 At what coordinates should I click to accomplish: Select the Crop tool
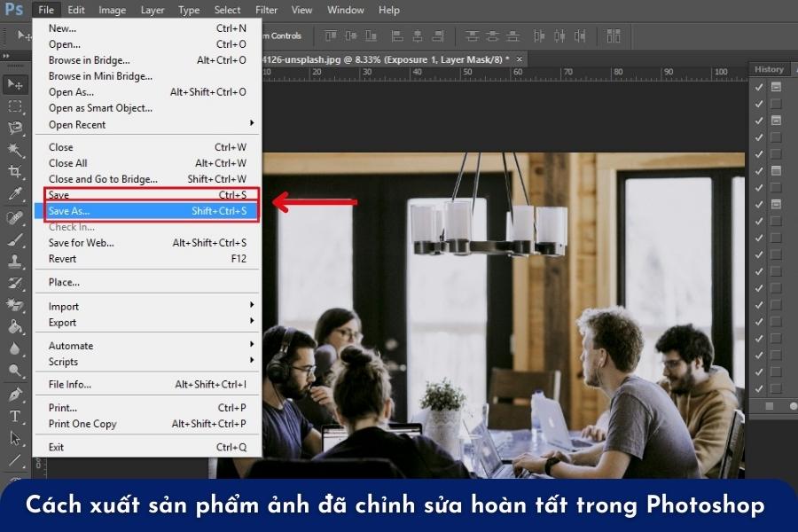[14, 169]
